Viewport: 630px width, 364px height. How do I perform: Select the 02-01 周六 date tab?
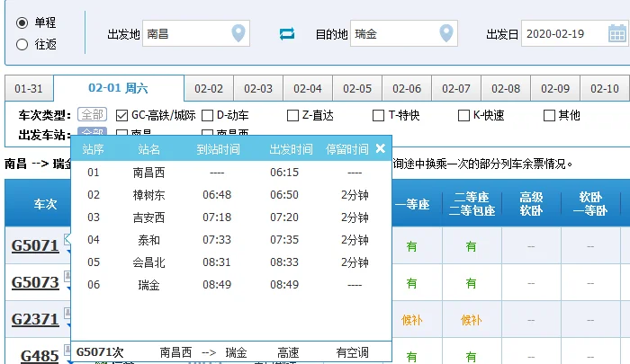click(119, 88)
